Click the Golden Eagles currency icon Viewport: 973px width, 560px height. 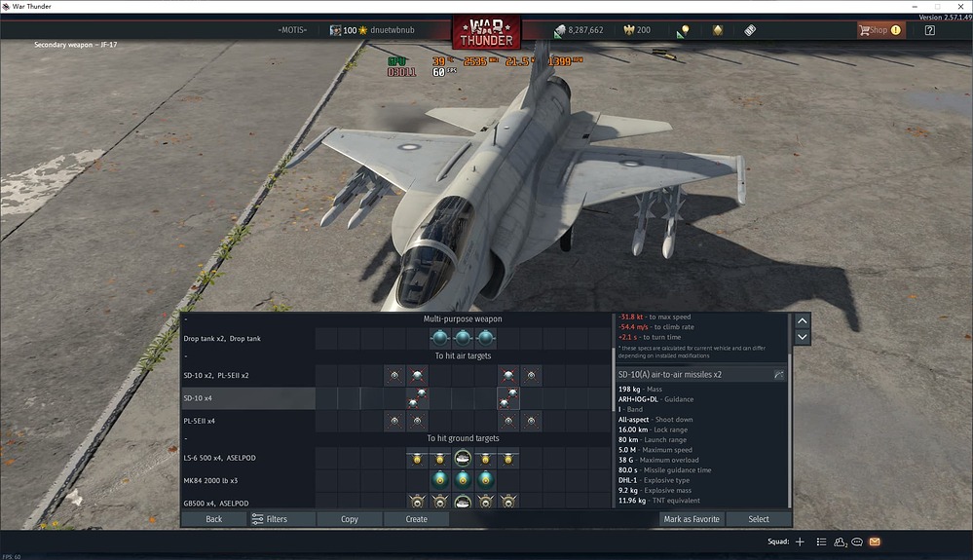(628, 30)
